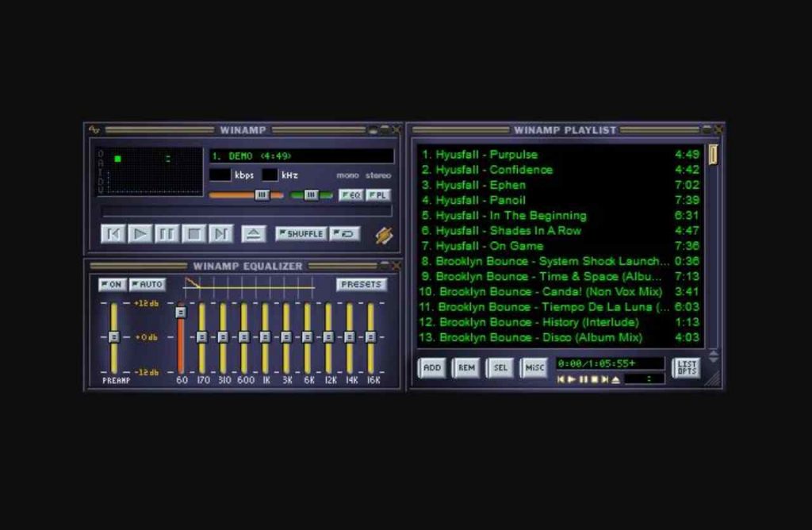Click the spectrum visualizer display
Image resolution: width=812 pixels, height=530 pixels.
[149, 171]
